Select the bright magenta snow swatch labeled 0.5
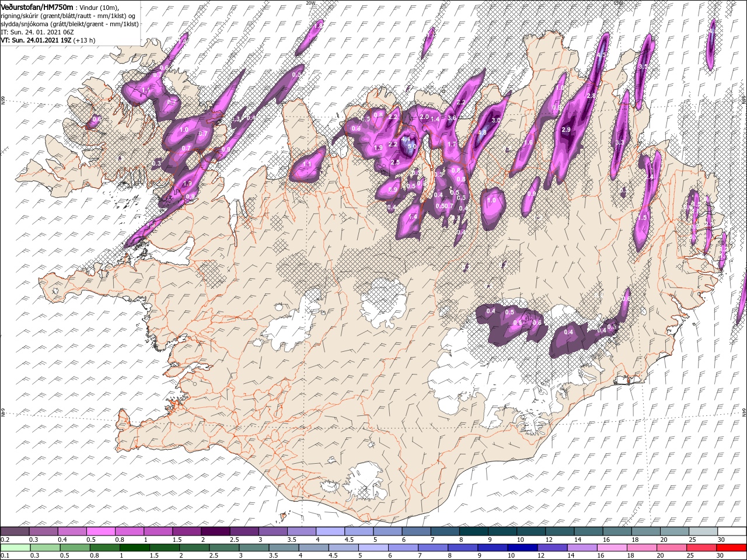747x560 pixels. (x=100, y=531)
